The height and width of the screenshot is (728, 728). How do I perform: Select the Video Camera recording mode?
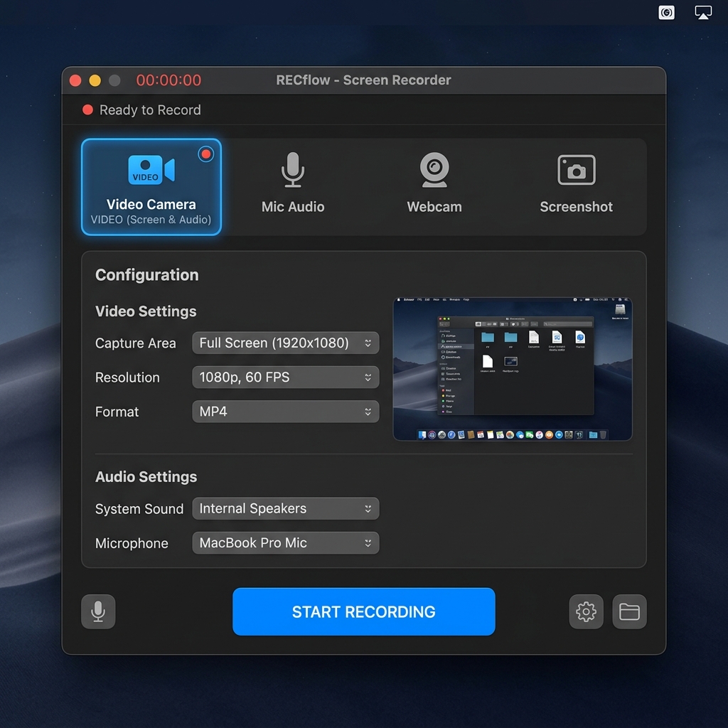coord(151,187)
